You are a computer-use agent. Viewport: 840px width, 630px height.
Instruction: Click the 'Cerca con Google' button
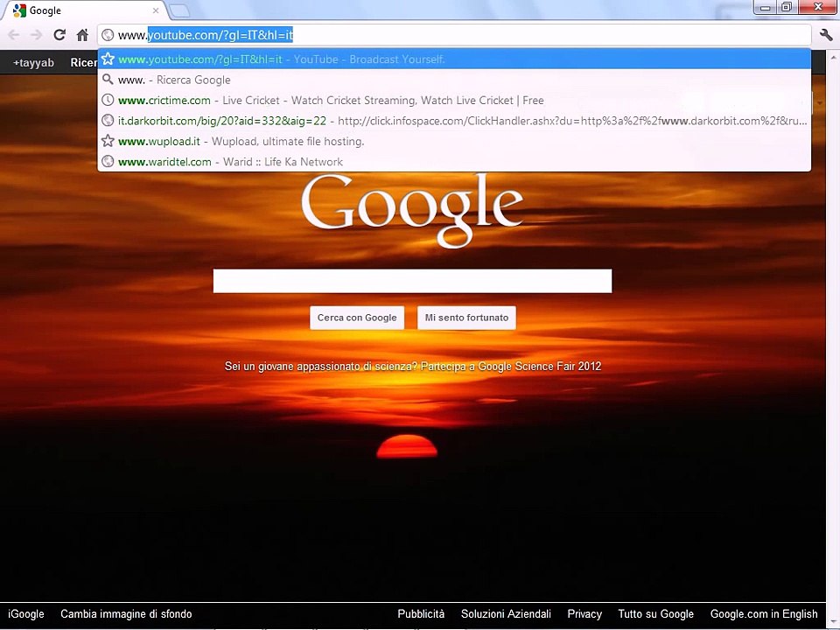pyautogui.click(x=357, y=318)
